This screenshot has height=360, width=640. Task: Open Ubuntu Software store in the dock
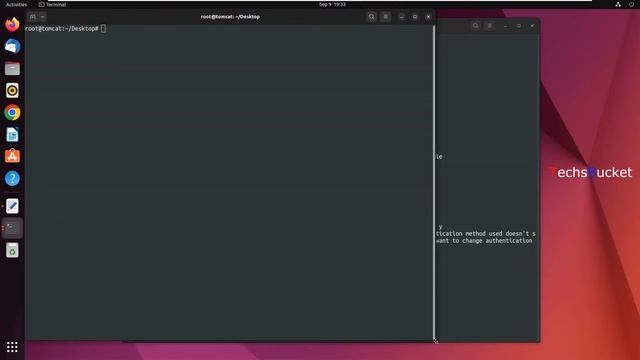tap(12, 156)
